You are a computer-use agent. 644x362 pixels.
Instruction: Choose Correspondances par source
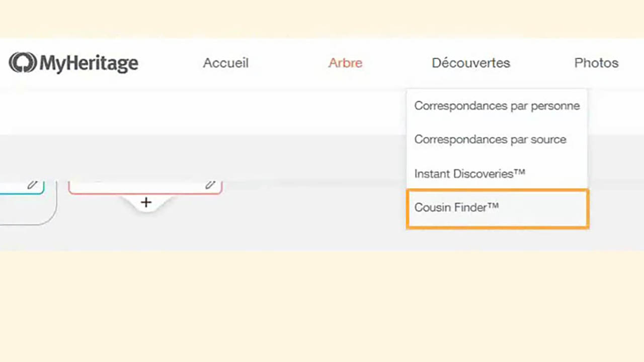pos(490,139)
